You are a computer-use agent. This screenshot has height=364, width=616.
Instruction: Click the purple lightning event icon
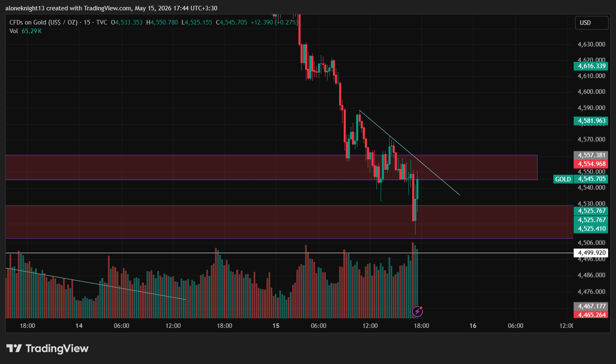coord(417,311)
